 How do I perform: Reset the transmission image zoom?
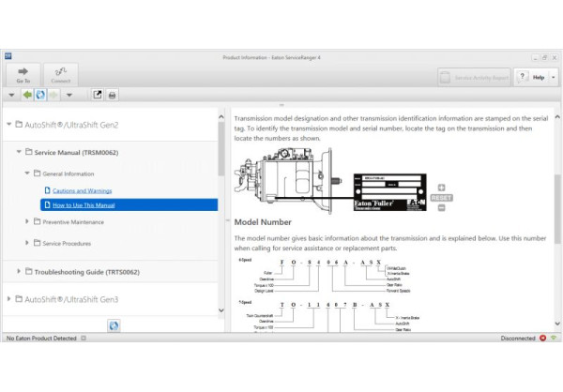441,198
